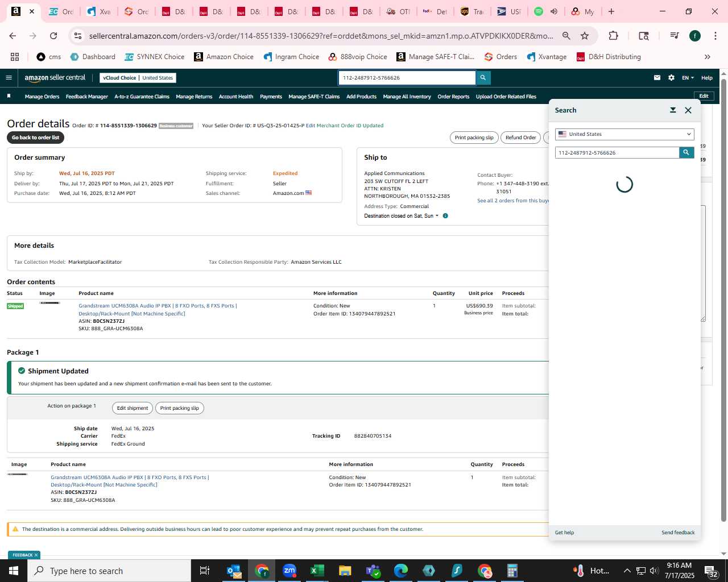
Task: Close the Search panel
Action: [688, 110]
